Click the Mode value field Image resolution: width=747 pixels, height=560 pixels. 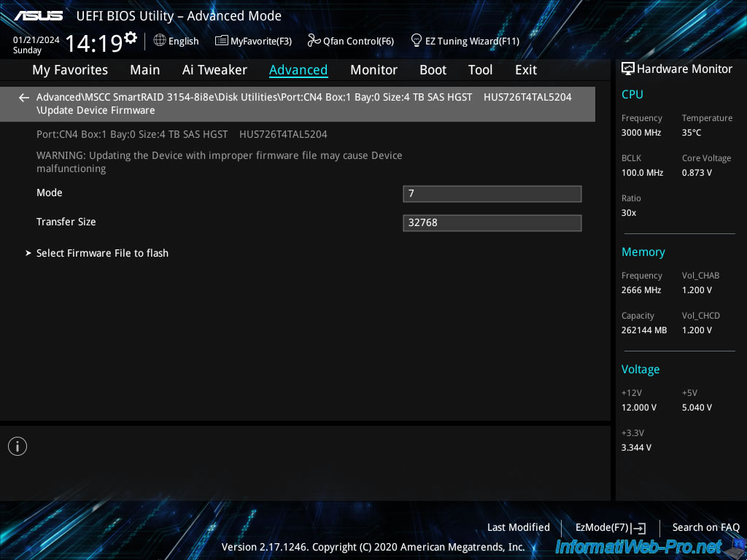492,193
